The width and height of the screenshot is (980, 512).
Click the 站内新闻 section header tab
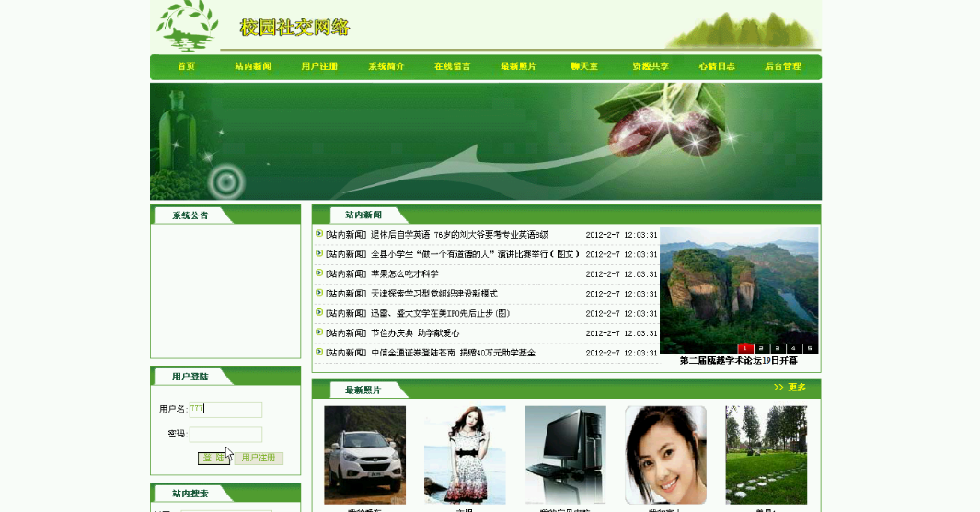(x=363, y=215)
